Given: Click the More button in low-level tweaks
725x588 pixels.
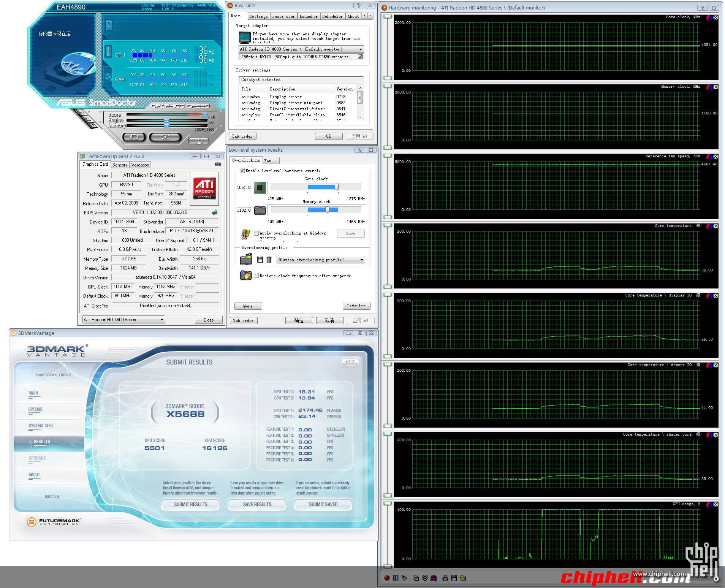Looking at the screenshot, I should coord(248,306).
